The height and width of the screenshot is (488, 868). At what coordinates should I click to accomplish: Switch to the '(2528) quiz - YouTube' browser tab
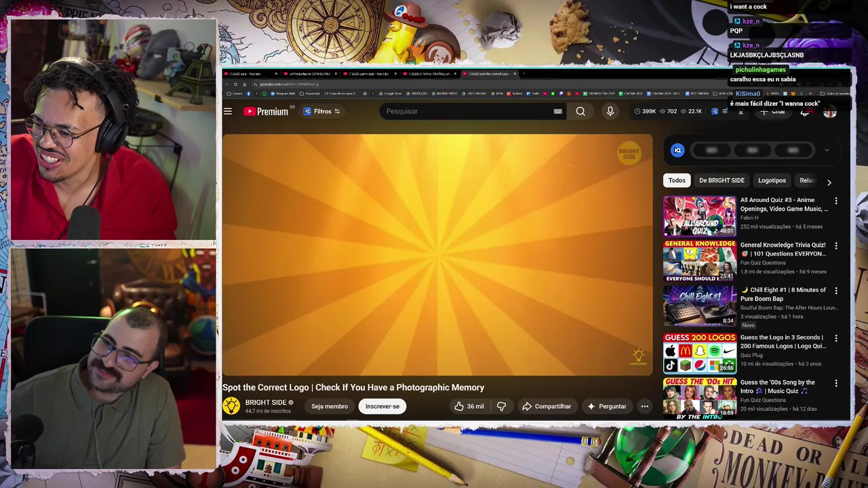coord(250,73)
